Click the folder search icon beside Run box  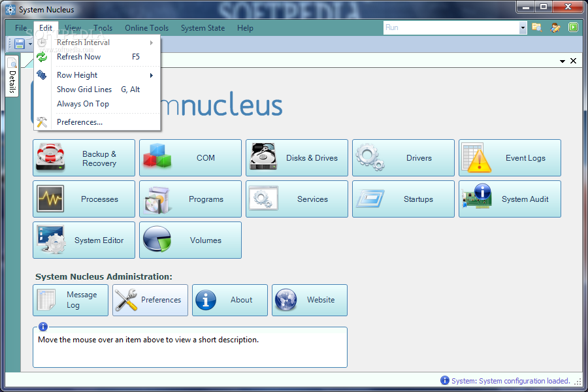537,27
